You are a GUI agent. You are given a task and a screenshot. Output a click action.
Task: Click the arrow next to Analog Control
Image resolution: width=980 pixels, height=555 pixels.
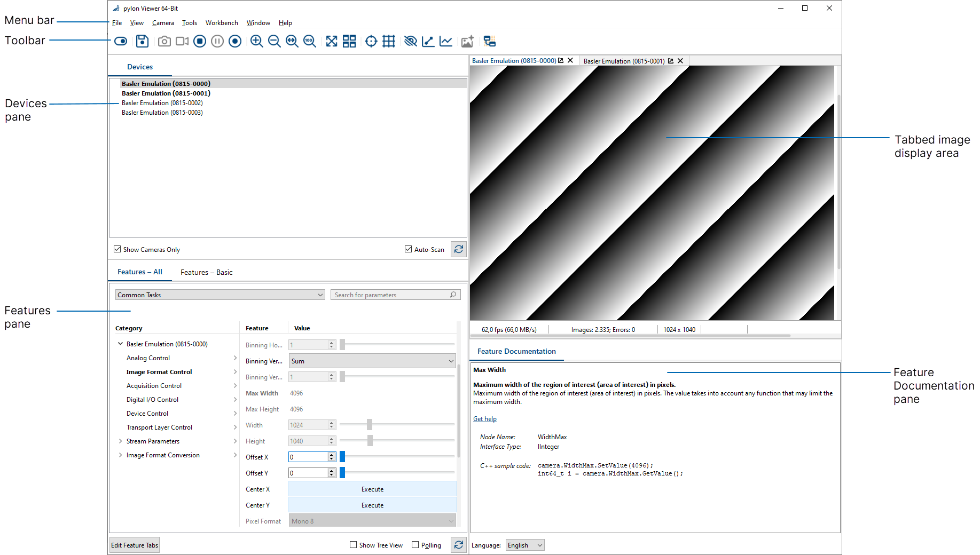[x=235, y=358]
